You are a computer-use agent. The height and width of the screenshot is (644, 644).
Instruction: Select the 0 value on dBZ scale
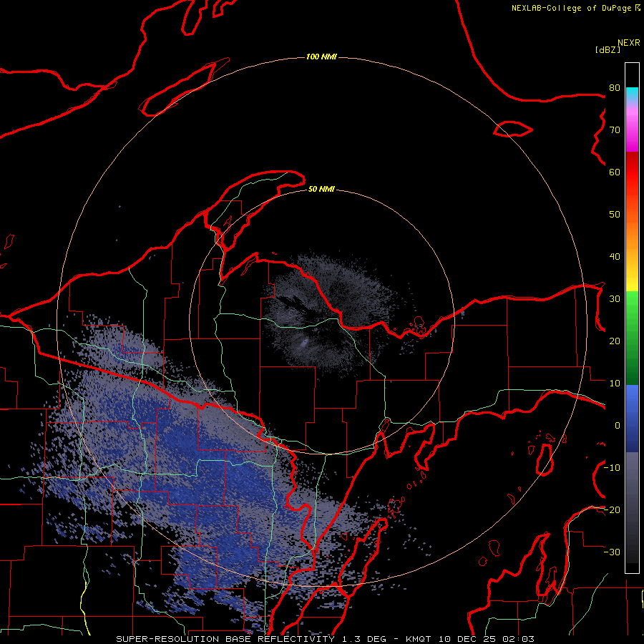click(x=618, y=426)
